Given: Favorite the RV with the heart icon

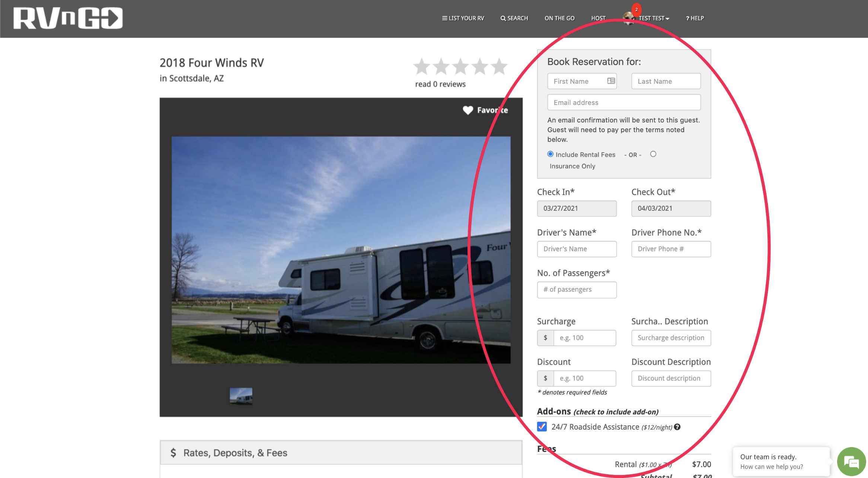Looking at the screenshot, I should tap(467, 110).
